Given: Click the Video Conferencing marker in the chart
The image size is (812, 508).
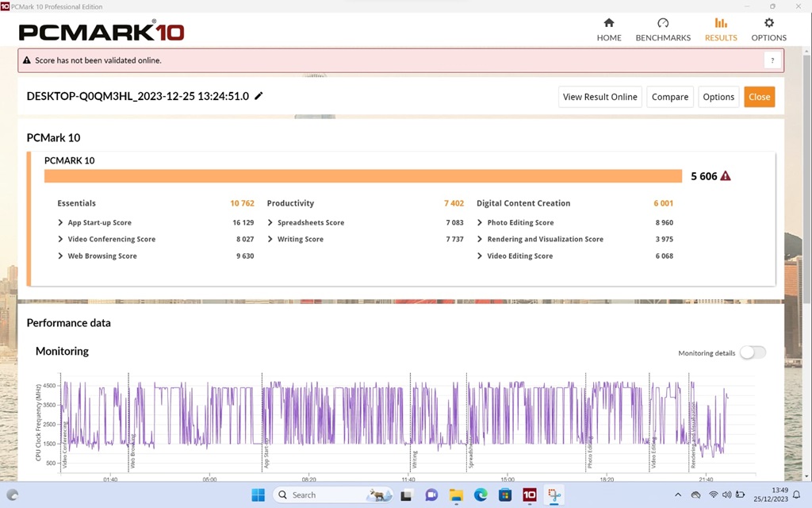Looking at the screenshot, I should [x=65, y=444].
